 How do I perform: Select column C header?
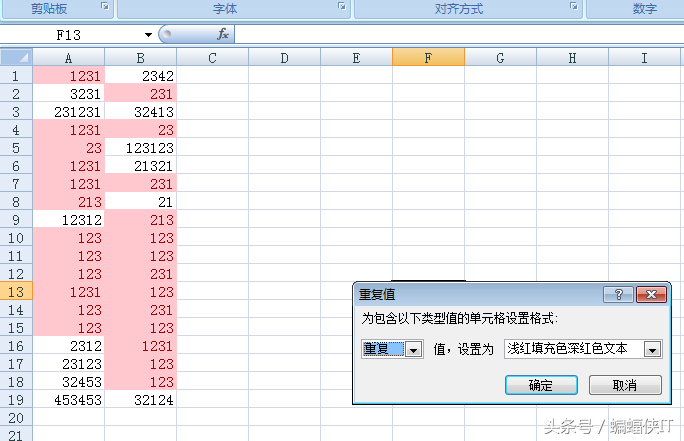coord(212,58)
